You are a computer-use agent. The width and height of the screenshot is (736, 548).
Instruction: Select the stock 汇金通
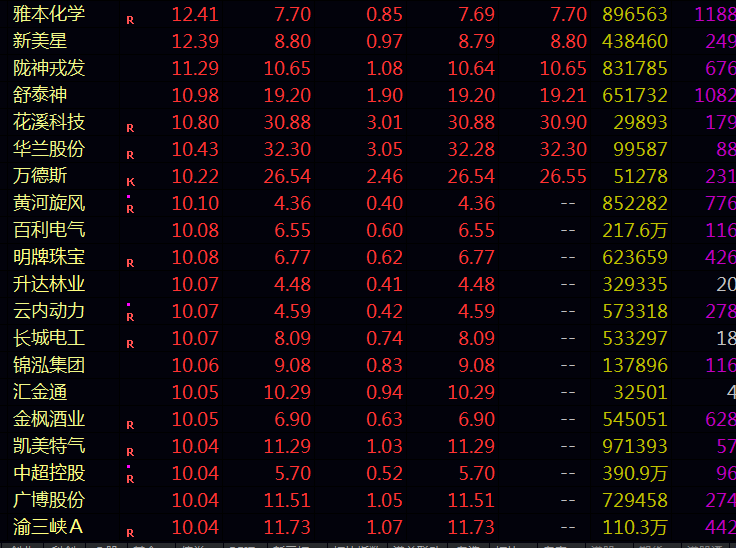coord(40,392)
